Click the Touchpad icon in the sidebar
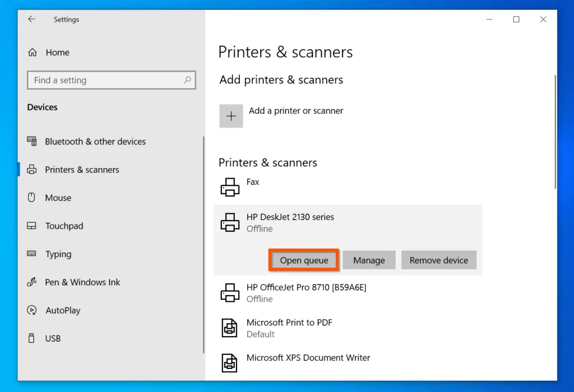This screenshot has height=392, width=574. [x=31, y=226]
